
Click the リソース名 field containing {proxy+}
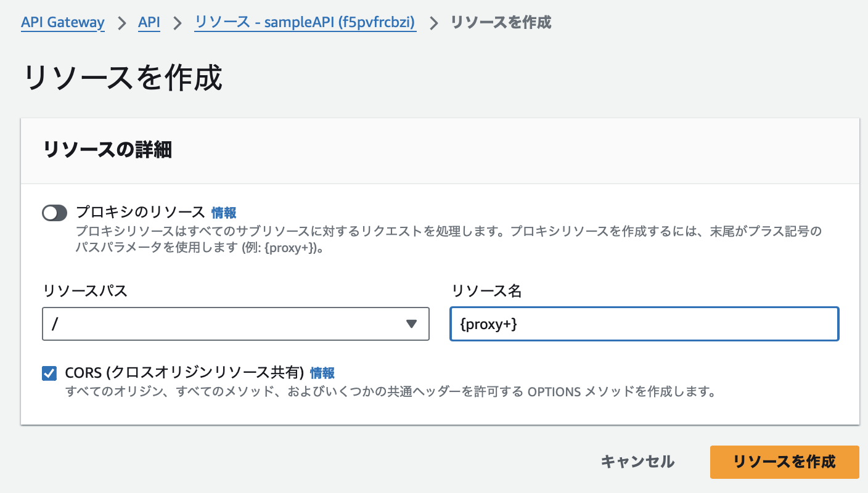(x=644, y=324)
